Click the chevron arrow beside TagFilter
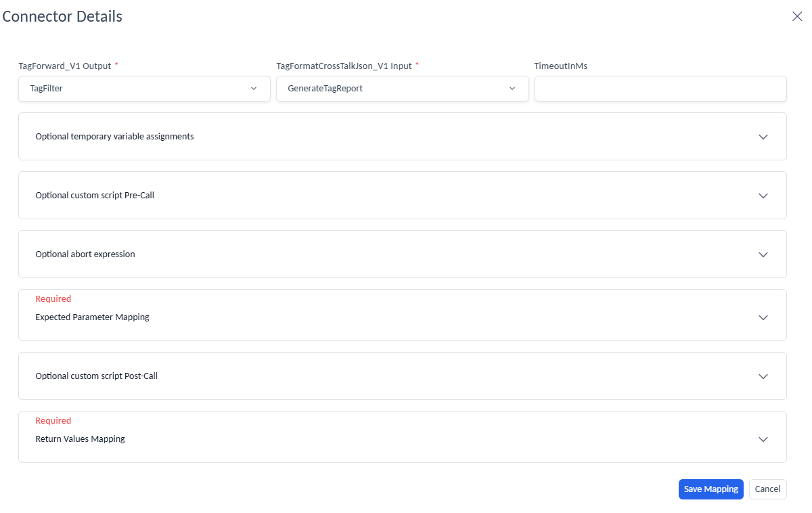Image resolution: width=812 pixels, height=513 pixels. pyautogui.click(x=254, y=89)
